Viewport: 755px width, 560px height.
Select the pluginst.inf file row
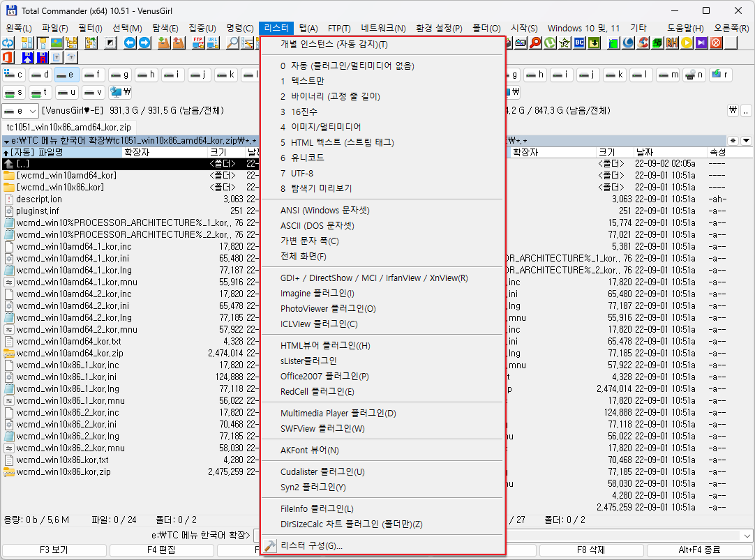click(x=130, y=211)
